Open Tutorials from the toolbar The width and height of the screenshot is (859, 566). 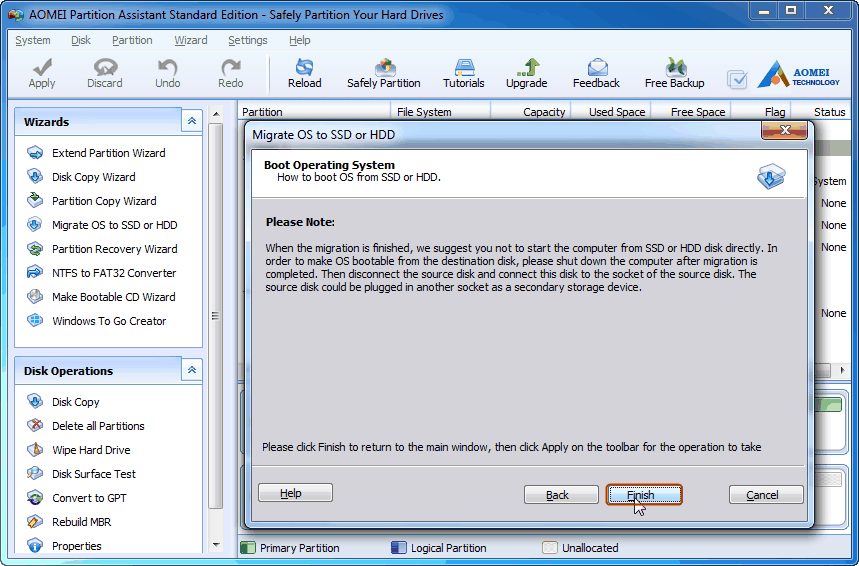[463, 73]
